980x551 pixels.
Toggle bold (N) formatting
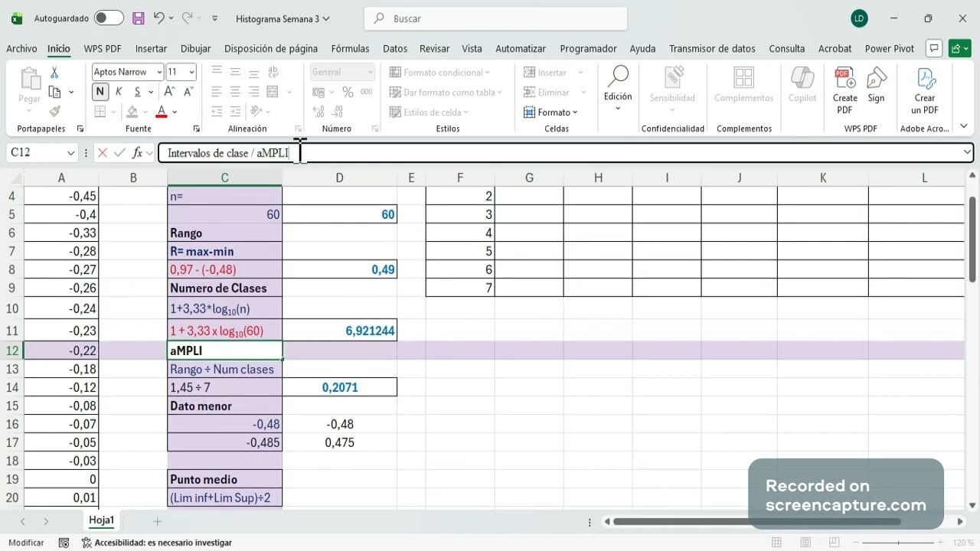(x=100, y=92)
